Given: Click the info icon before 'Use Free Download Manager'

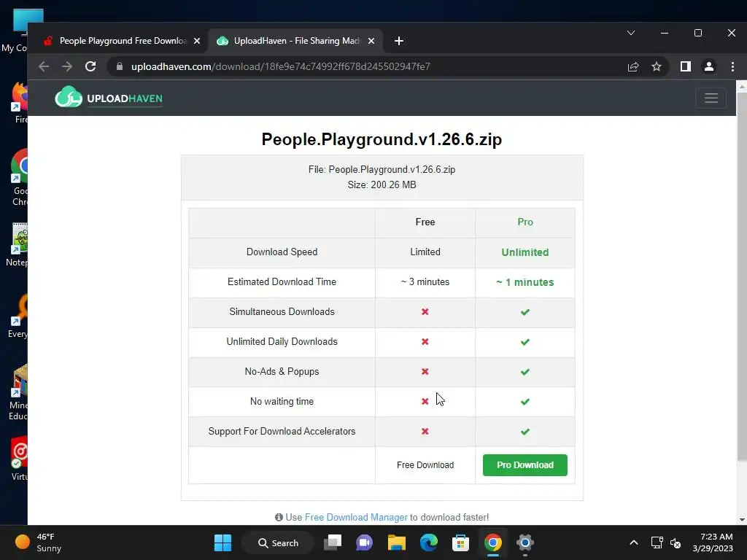Looking at the screenshot, I should coord(279,517).
